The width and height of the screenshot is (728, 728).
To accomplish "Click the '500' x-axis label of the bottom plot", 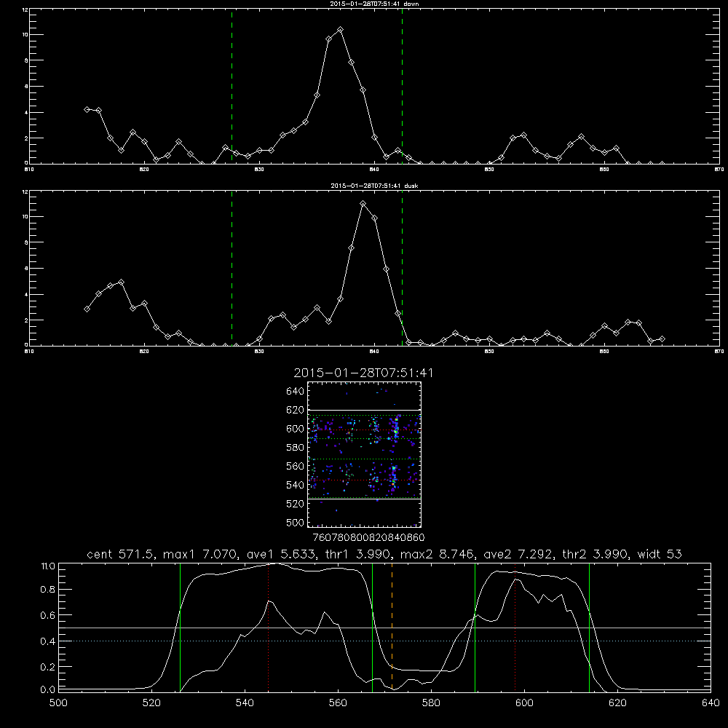I will tap(58, 703).
